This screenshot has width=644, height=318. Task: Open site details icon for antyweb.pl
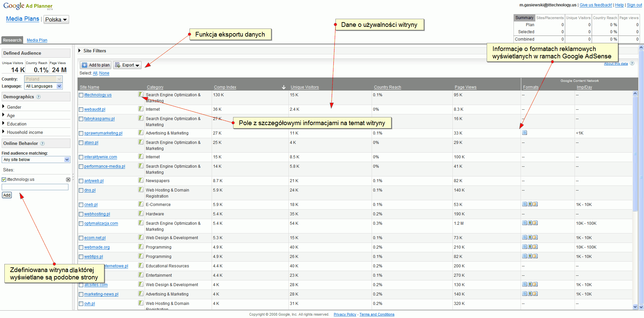click(141, 180)
